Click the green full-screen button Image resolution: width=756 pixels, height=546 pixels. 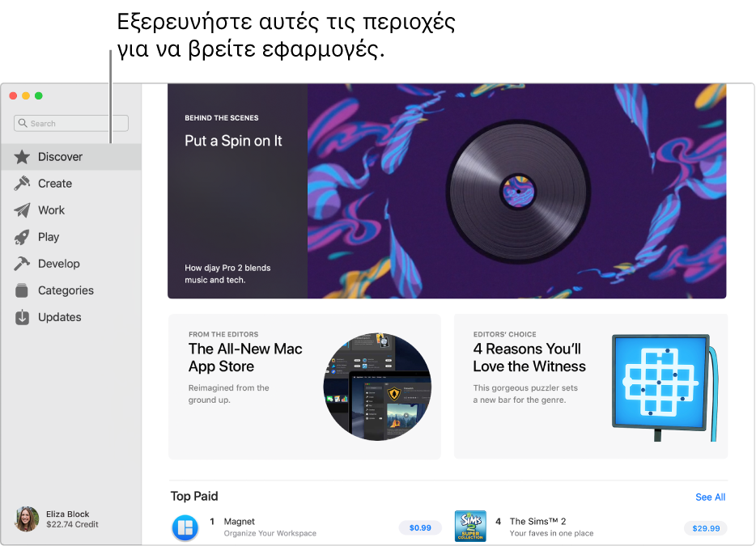coord(39,96)
